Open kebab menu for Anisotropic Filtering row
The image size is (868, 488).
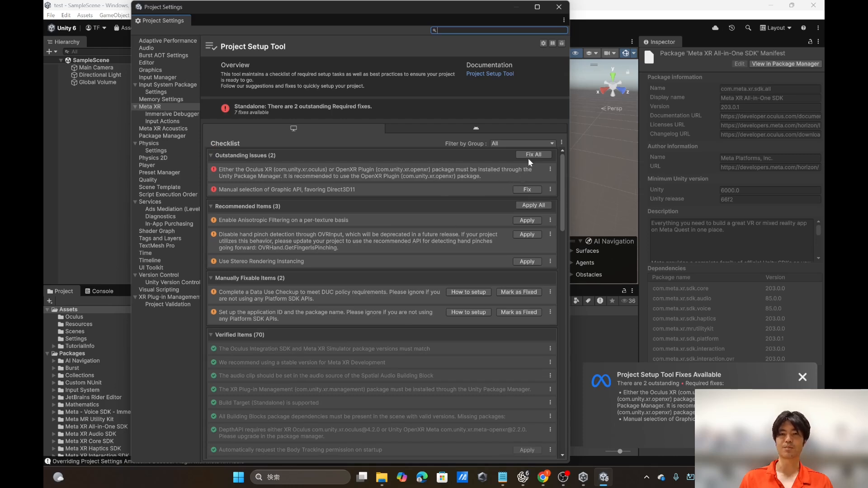click(550, 220)
